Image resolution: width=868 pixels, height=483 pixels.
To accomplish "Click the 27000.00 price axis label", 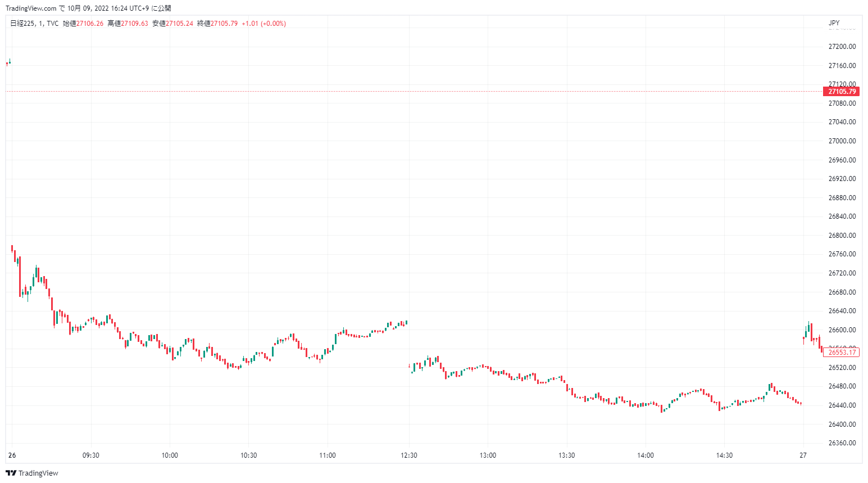I will click(x=842, y=141).
